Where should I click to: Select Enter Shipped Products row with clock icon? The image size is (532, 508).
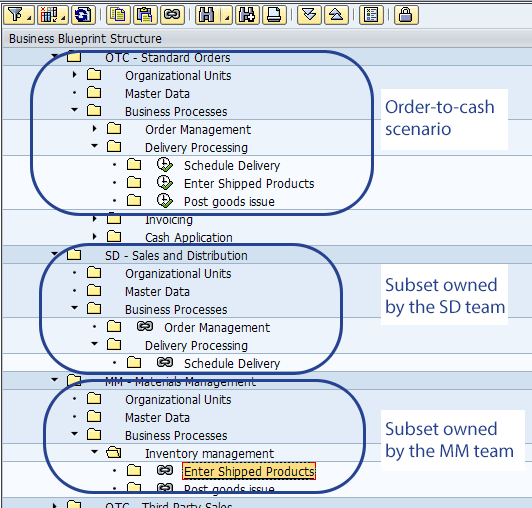249,184
